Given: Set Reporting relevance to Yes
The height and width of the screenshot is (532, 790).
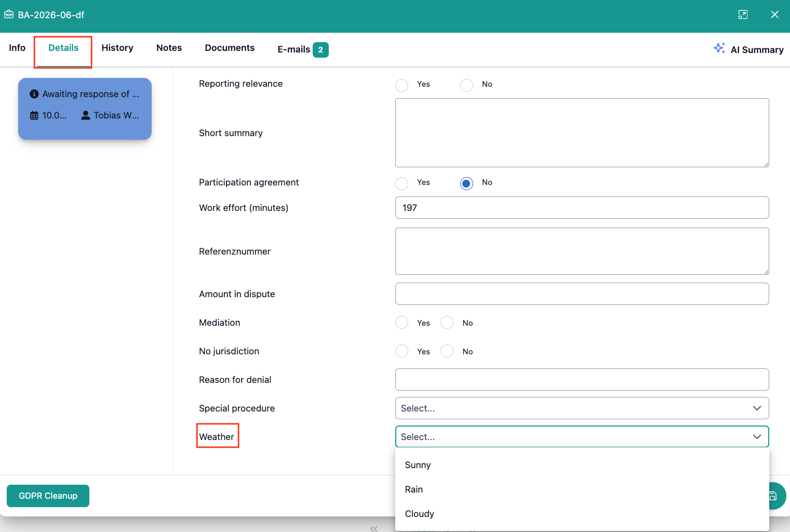Looking at the screenshot, I should pyautogui.click(x=401, y=85).
